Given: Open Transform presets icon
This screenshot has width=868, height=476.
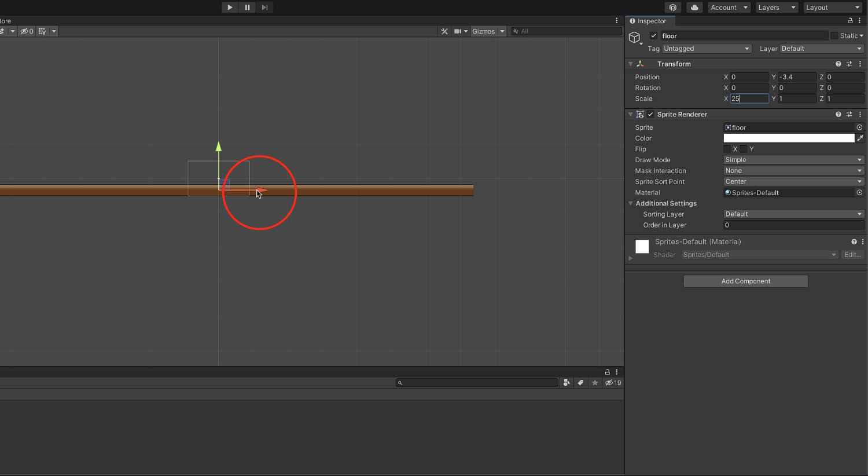Looking at the screenshot, I should pos(849,64).
